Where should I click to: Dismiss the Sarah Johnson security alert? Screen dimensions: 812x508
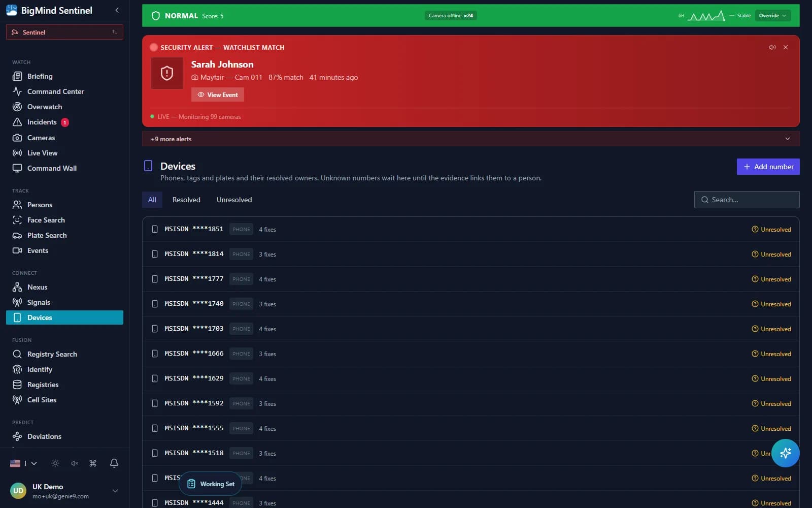pos(786,47)
